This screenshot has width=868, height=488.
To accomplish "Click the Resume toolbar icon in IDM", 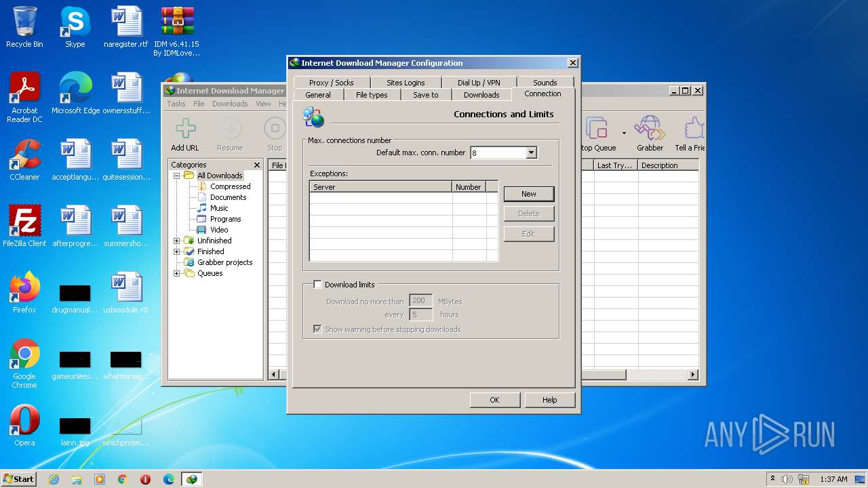I will [230, 134].
